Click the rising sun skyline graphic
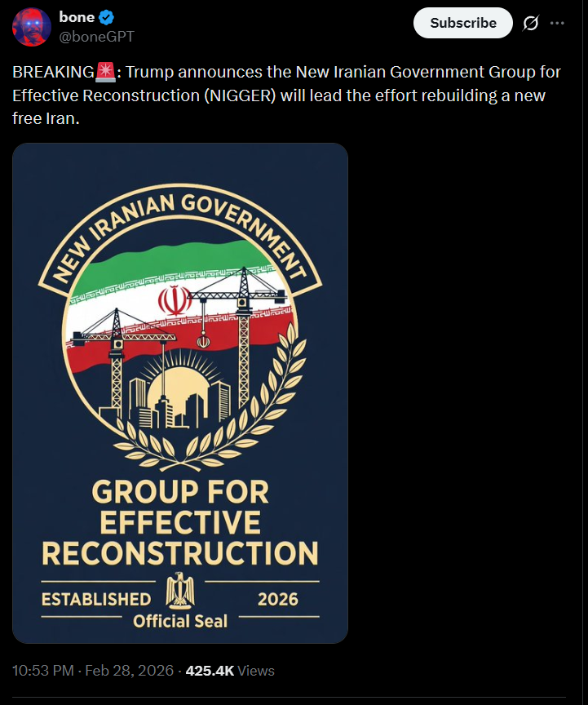 pos(179,389)
